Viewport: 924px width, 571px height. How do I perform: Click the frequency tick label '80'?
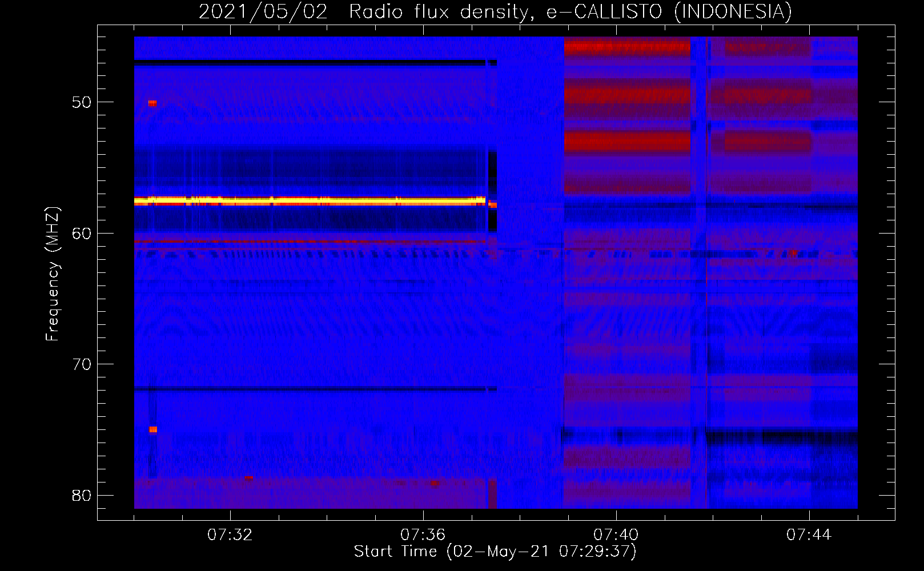(x=82, y=495)
